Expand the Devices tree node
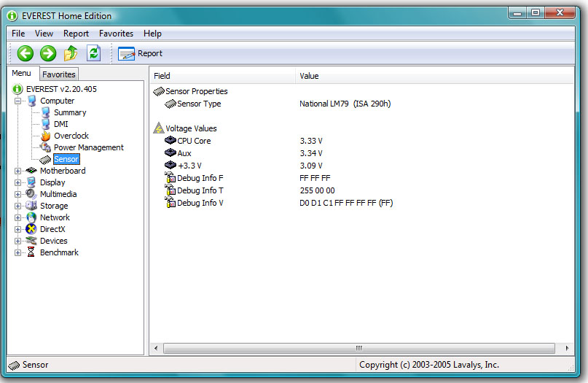This screenshot has height=383, width=588. [x=17, y=241]
